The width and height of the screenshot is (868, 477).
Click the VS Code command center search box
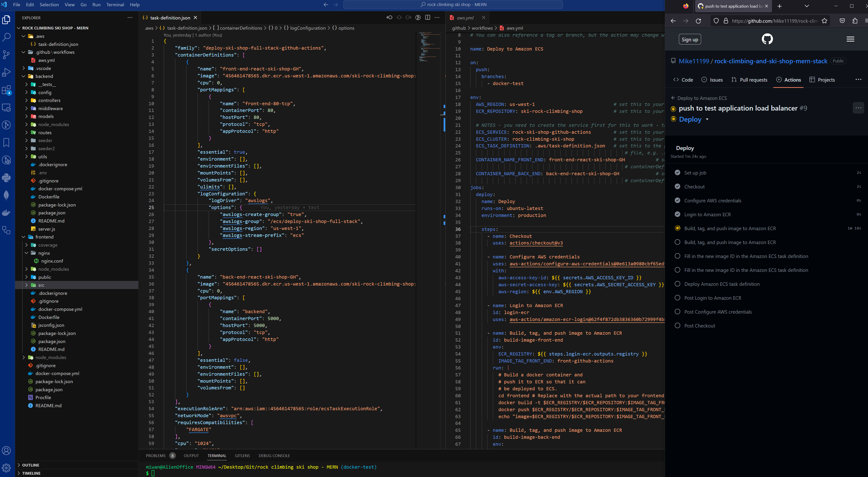(453, 5)
